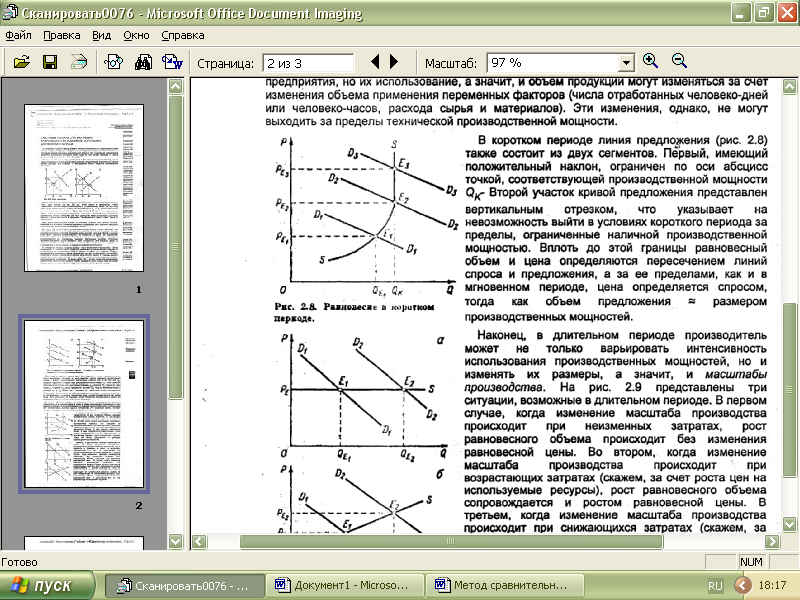The image size is (800, 600).
Task: Click the thumbnail pane scroll up arrow
Action: pyautogui.click(x=176, y=86)
